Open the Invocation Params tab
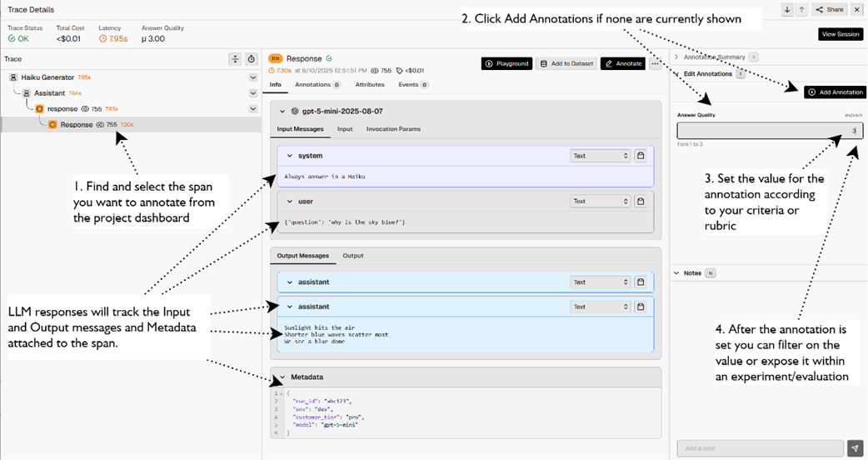The image size is (868, 460). click(393, 129)
